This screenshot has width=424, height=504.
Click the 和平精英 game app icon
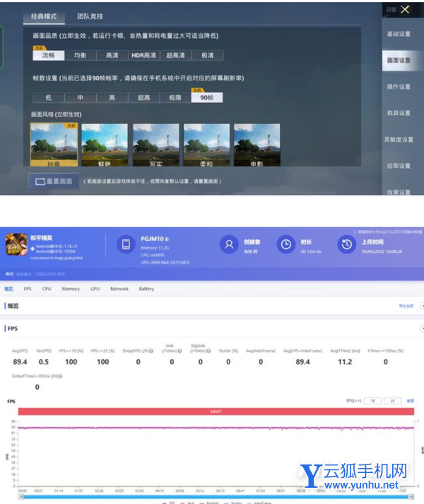[x=16, y=244]
